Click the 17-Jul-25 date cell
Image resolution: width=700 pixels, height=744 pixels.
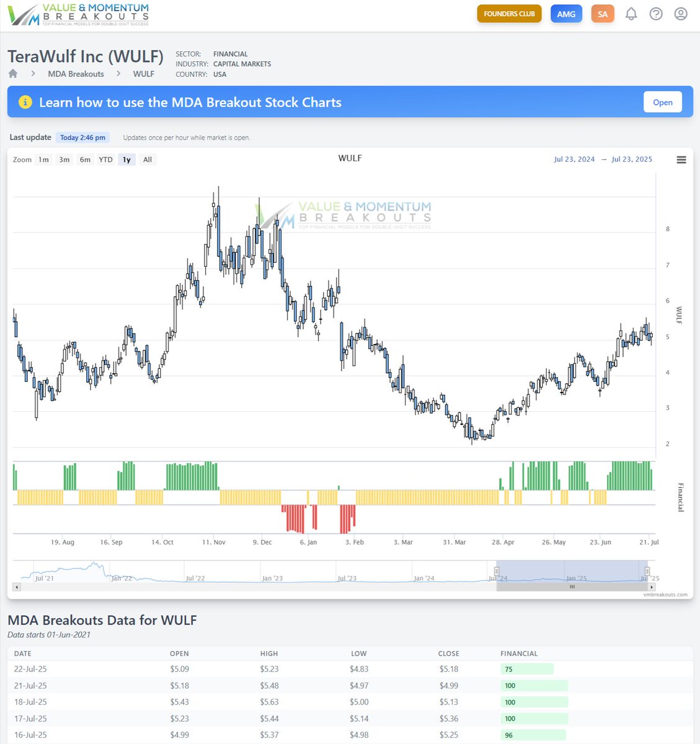click(x=30, y=719)
